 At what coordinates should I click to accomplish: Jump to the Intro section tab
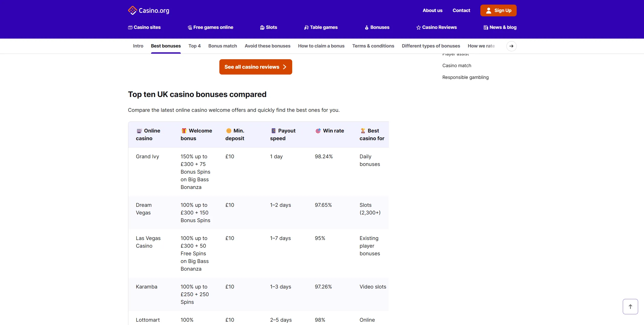point(138,46)
